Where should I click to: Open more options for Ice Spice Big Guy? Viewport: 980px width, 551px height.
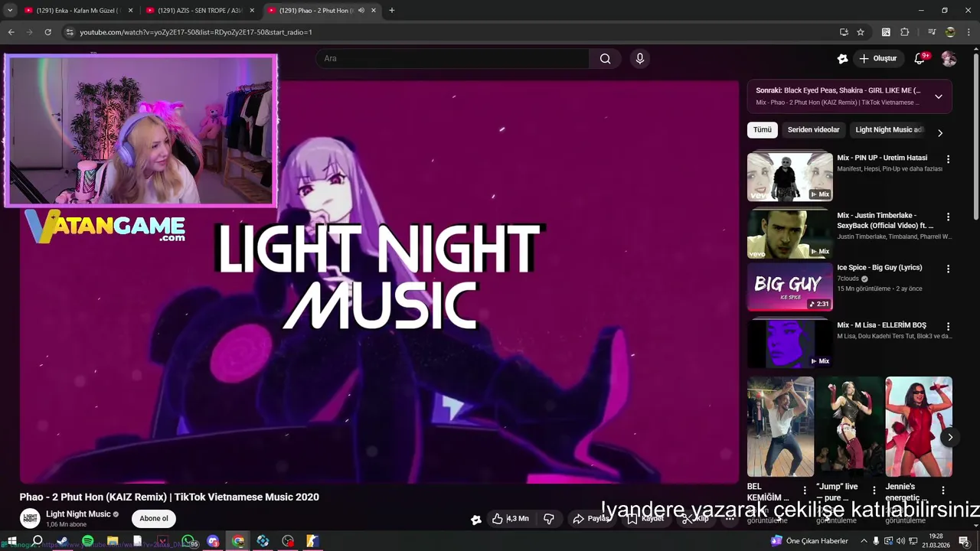pyautogui.click(x=948, y=269)
